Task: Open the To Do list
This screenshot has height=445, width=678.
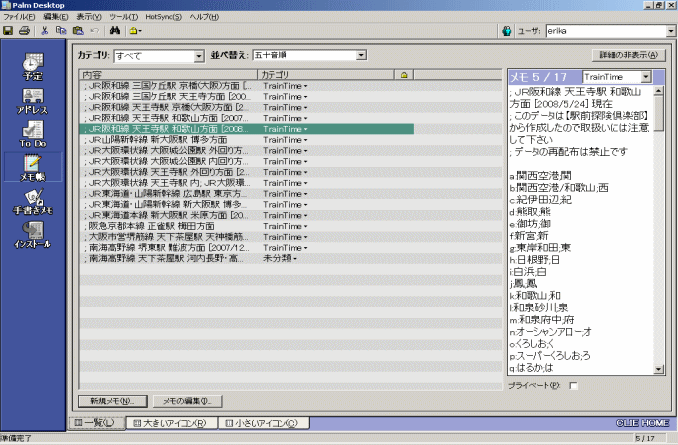Action: (x=33, y=134)
